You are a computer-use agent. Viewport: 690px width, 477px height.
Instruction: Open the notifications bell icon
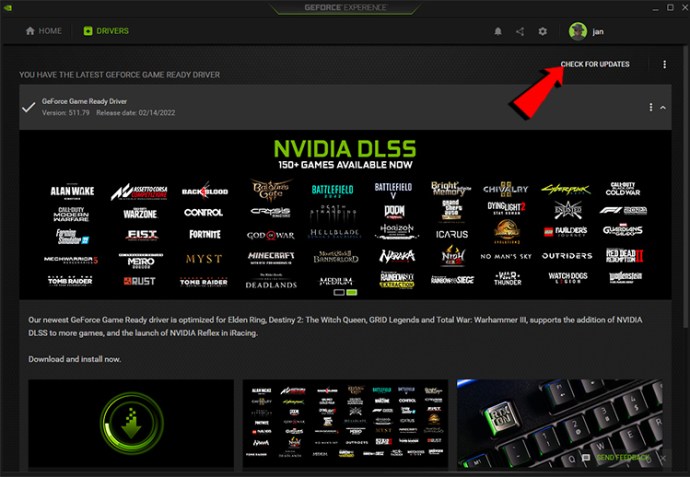[498, 31]
